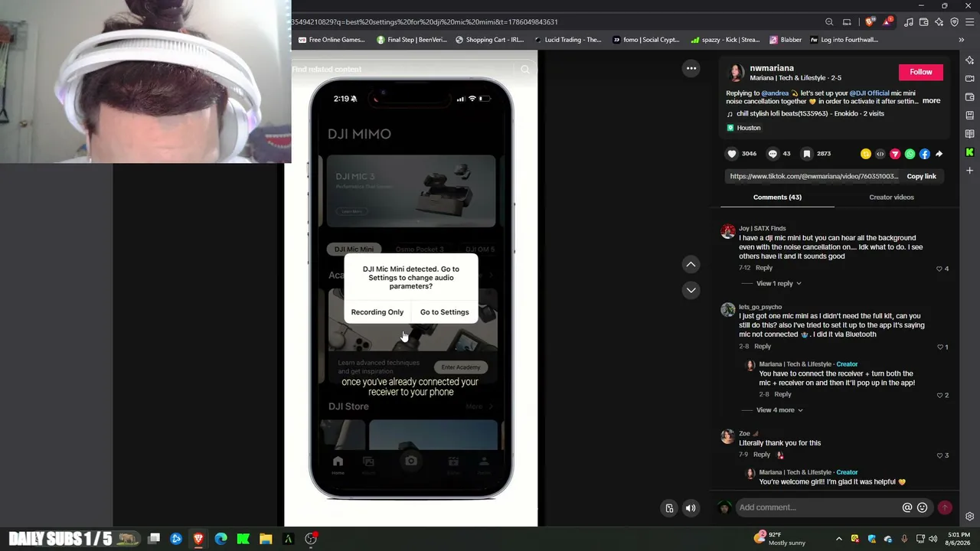Like Zoe's comment
The image size is (980, 551).
click(x=940, y=455)
